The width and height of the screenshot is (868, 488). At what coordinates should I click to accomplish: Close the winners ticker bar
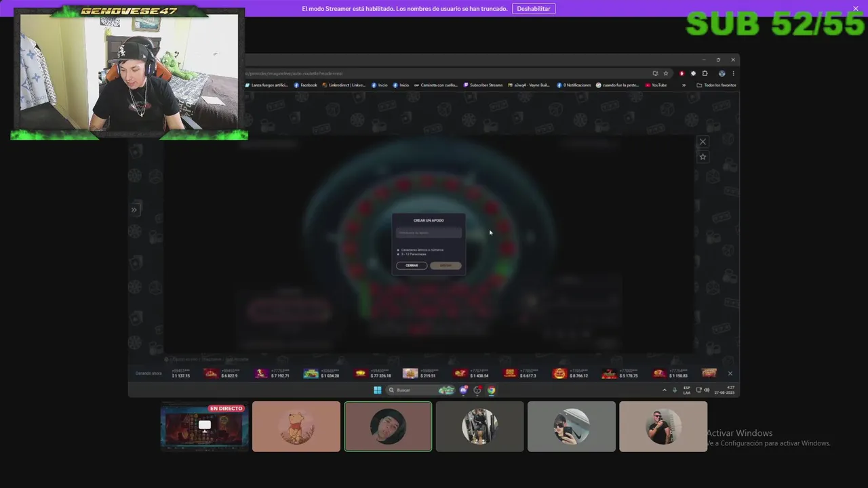point(730,373)
